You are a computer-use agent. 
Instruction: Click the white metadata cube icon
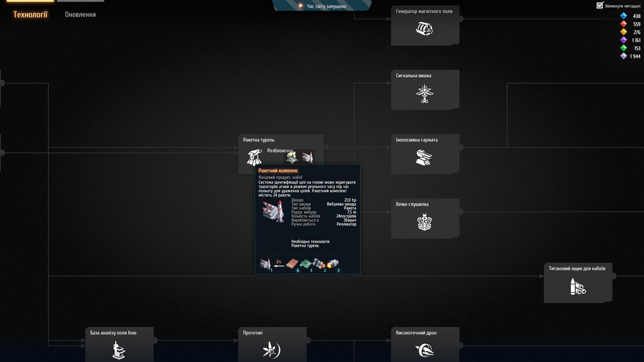[623, 56]
